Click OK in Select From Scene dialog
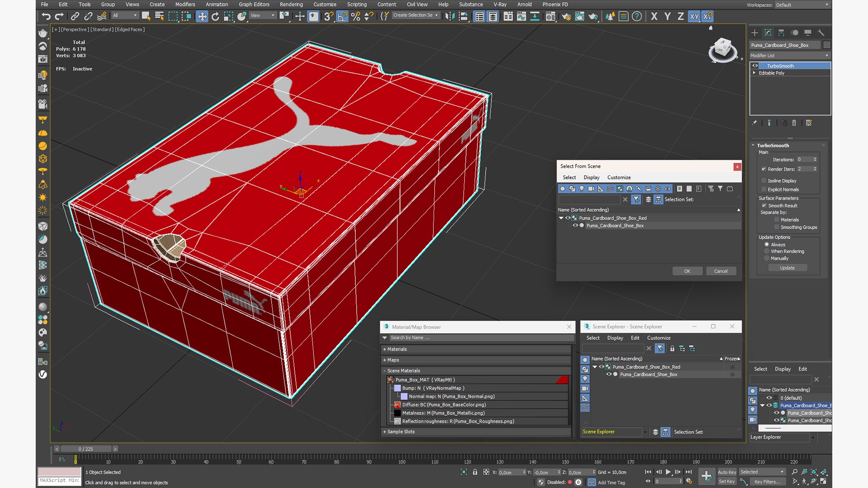The width and height of the screenshot is (868, 488). 687,271
